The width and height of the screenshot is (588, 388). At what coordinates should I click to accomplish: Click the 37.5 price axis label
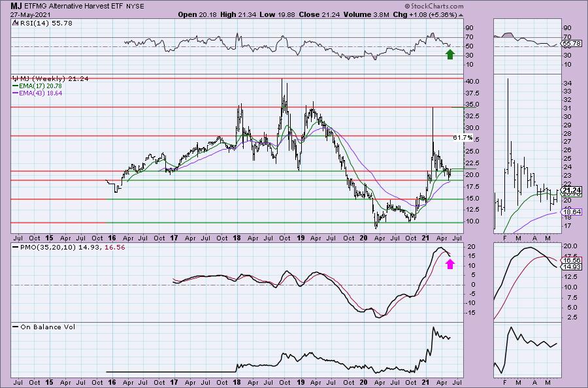click(472, 93)
